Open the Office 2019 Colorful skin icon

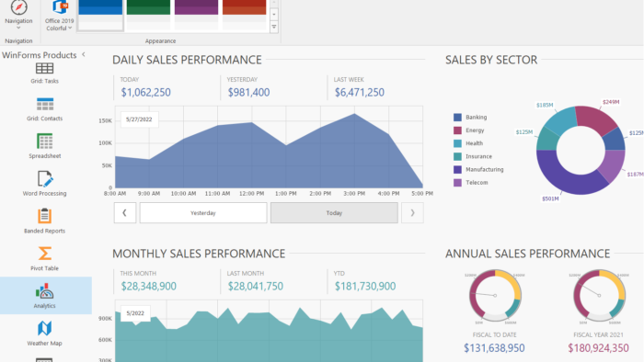pyautogui.click(x=60, y=7)
